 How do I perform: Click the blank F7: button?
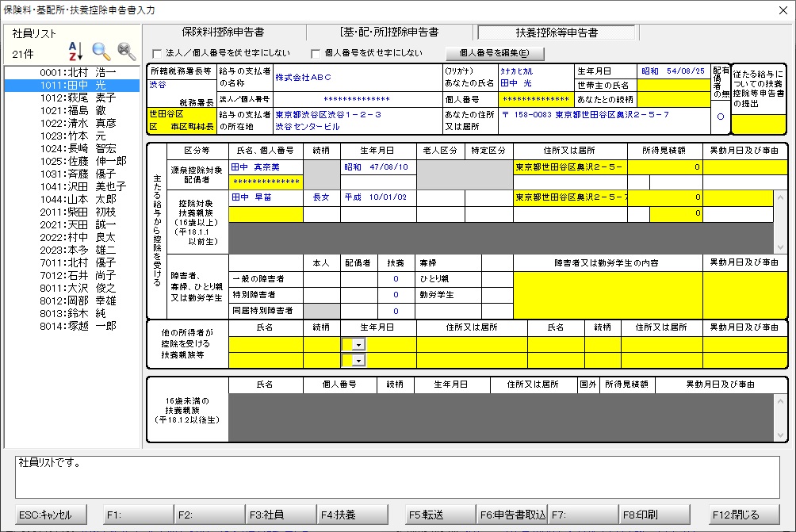[584, 515]
